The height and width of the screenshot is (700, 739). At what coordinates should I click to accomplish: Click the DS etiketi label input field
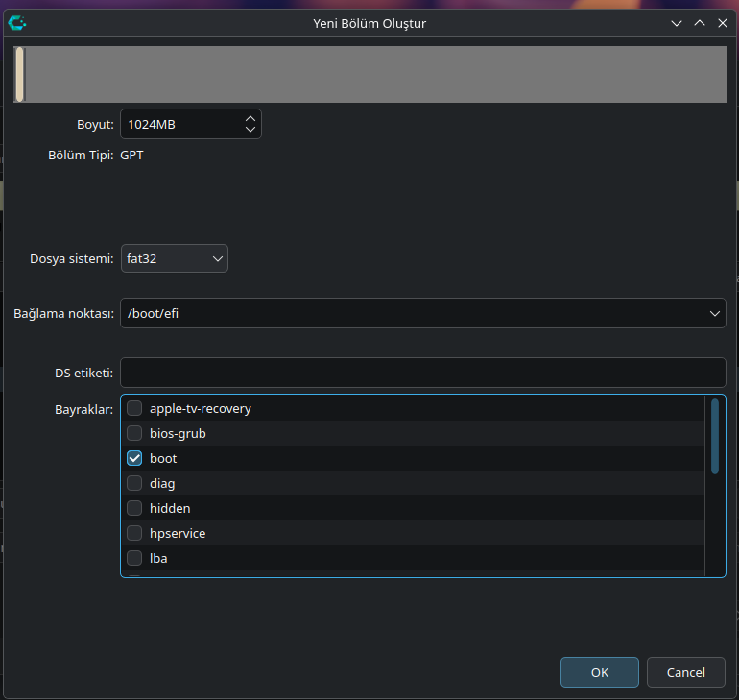(x=422, y=373)
